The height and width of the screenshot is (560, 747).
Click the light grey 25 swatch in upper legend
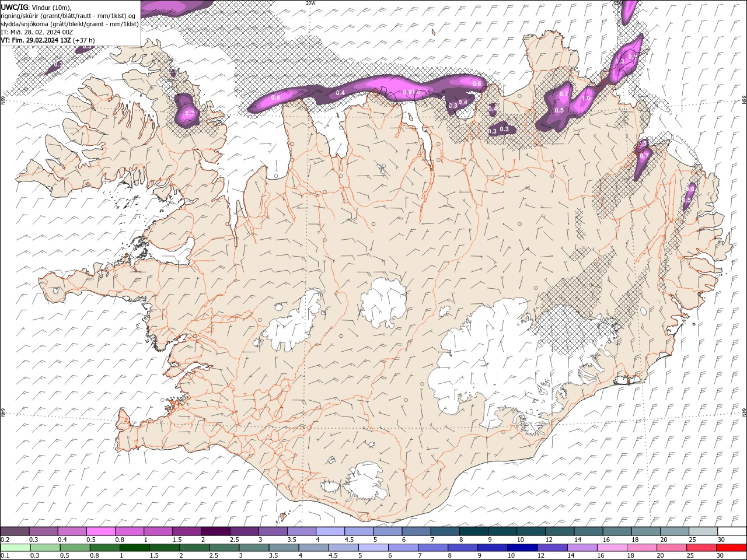pyautogui.click(x=703, y=531)
